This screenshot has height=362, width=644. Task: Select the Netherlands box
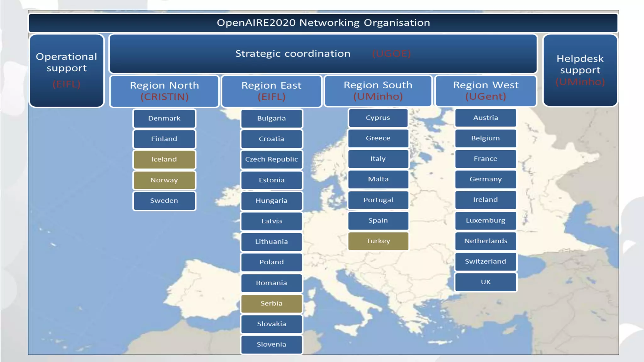coord(486,241)
